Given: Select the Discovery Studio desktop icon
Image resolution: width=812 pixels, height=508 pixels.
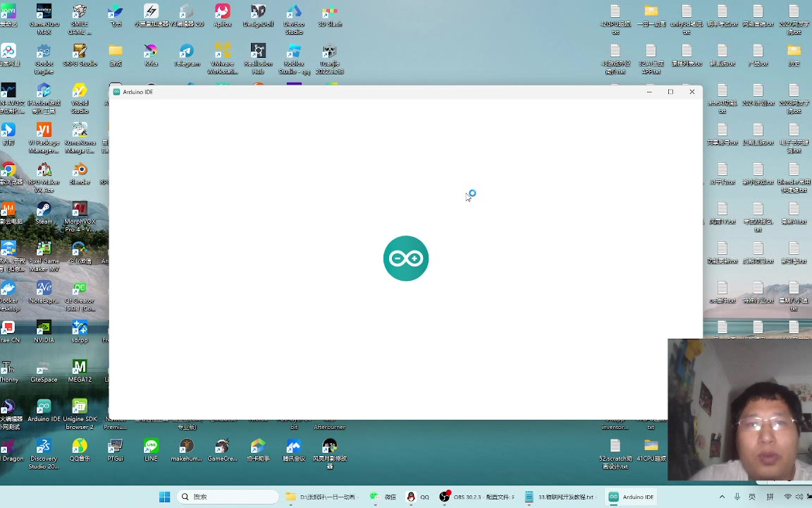Looking at the screenshot, I should (44, 454).
